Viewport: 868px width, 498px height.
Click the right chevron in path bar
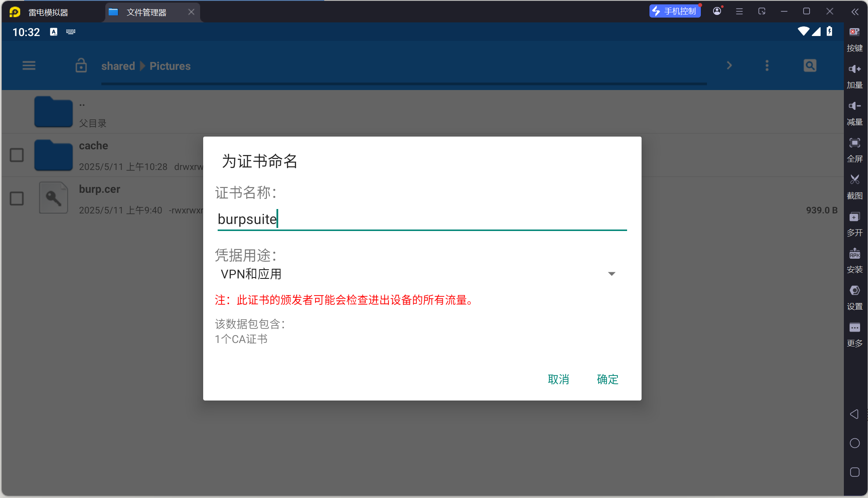[x=729, y=66]
